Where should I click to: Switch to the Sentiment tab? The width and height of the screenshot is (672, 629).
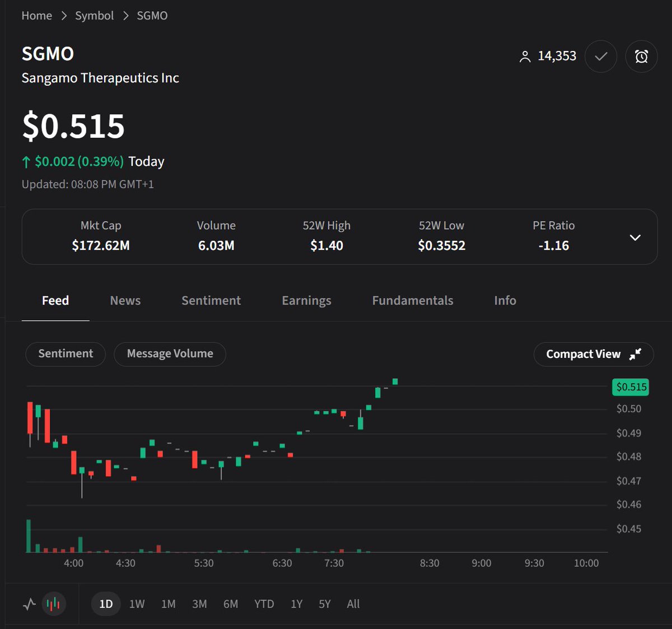211,301
